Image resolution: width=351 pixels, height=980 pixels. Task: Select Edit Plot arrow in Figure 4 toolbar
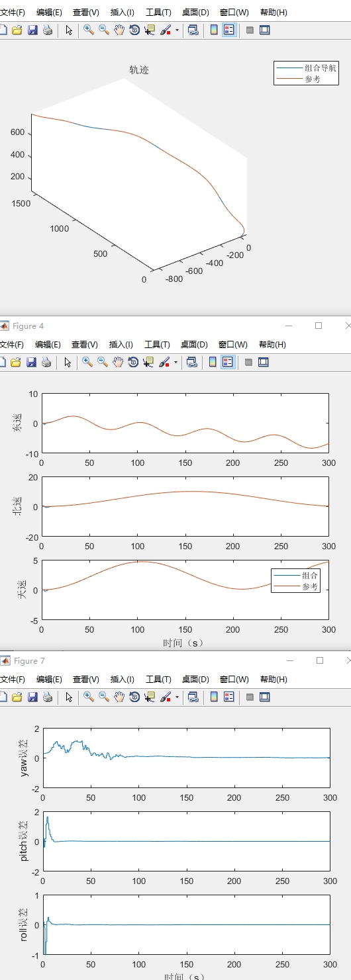pyautogui.click(x=68, y=362)
